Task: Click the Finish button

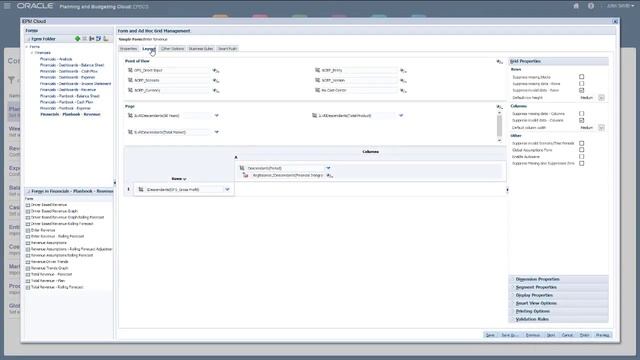Action: point(584,335)
